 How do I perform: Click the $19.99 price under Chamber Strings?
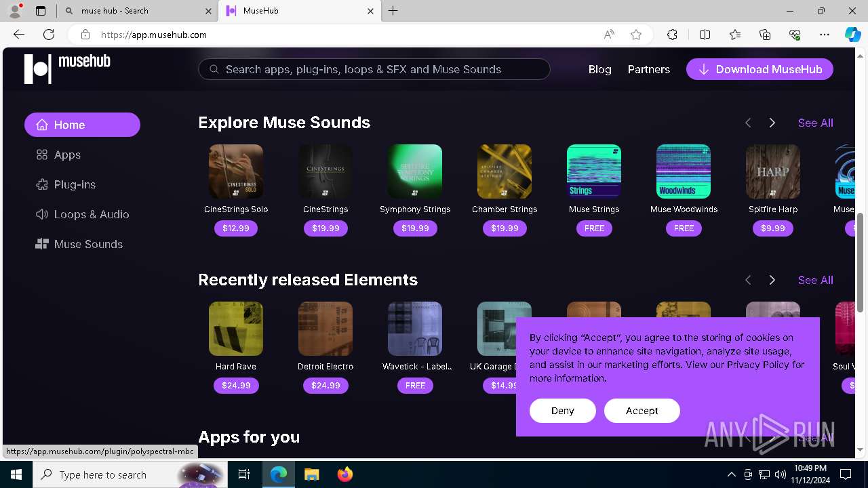coord(505,228)
